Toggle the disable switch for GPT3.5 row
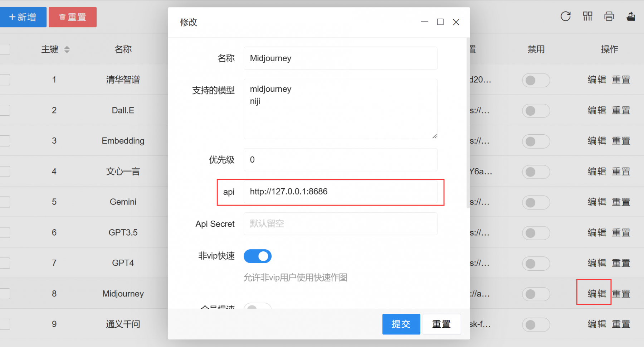The width and height of the screenshot is (644, 347). pos(536,233)
